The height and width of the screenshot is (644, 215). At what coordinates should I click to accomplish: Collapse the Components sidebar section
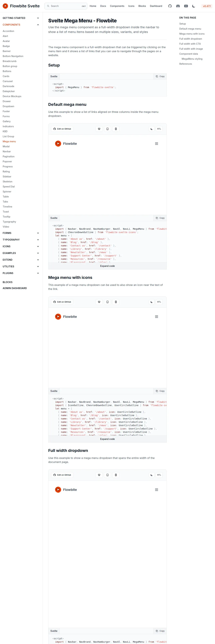tap(21, 25)
